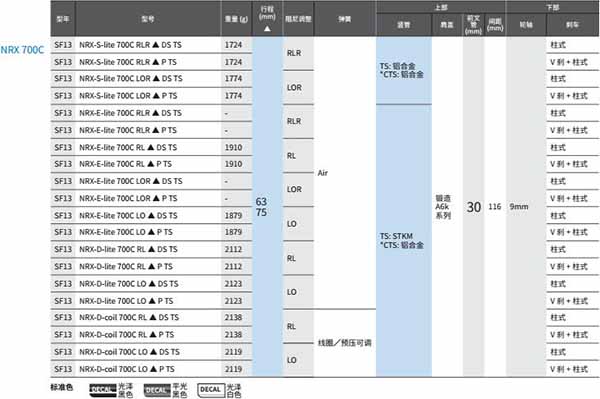Click the matte black DECAL icon

coord(157,390)
